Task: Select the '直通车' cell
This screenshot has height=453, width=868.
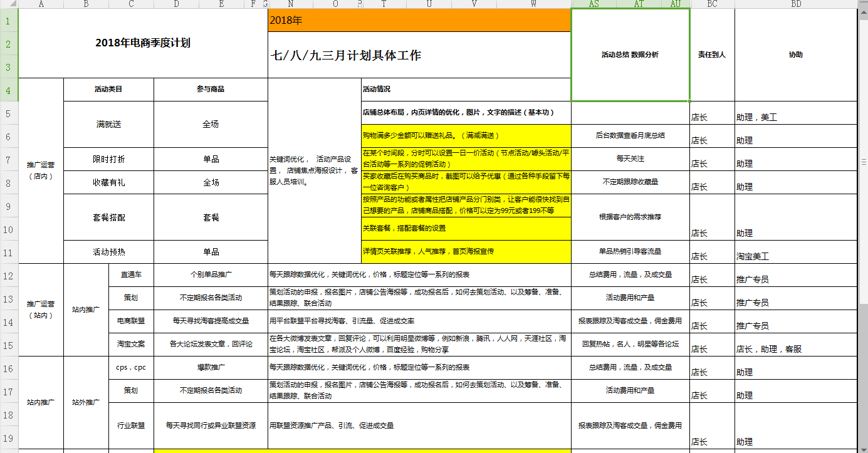Action: pyautogui.click(x=131, y=275)
